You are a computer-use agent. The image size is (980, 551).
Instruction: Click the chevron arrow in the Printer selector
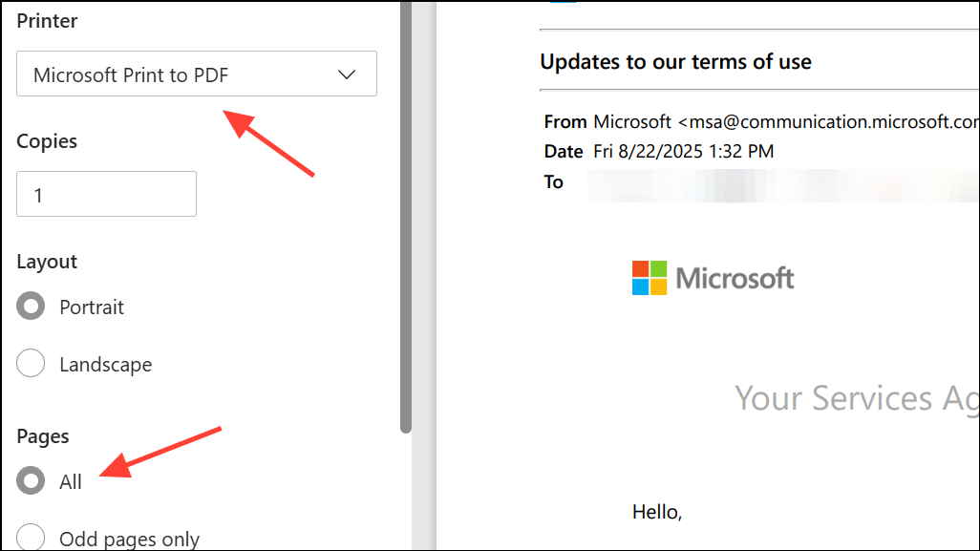click(x=347, y=74)
